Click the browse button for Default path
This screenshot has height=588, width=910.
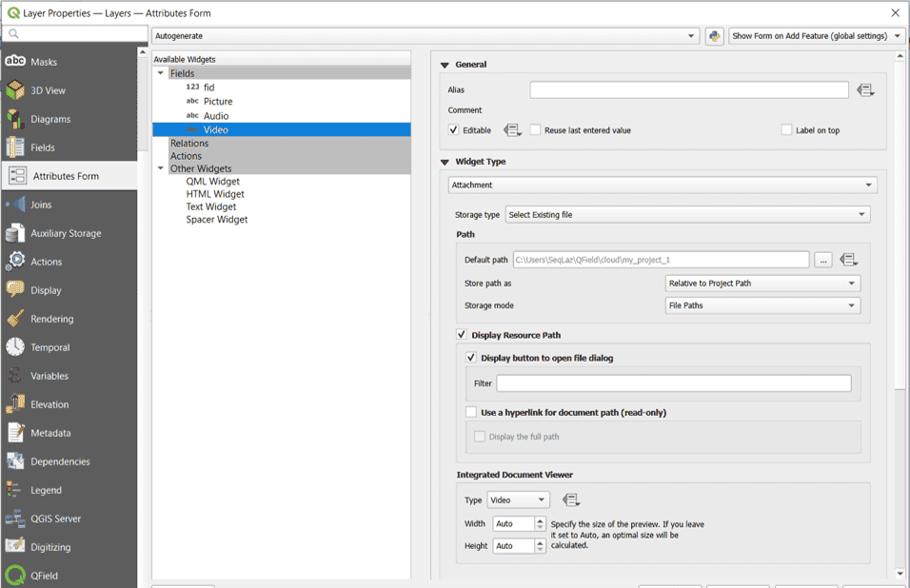[822, 260]
